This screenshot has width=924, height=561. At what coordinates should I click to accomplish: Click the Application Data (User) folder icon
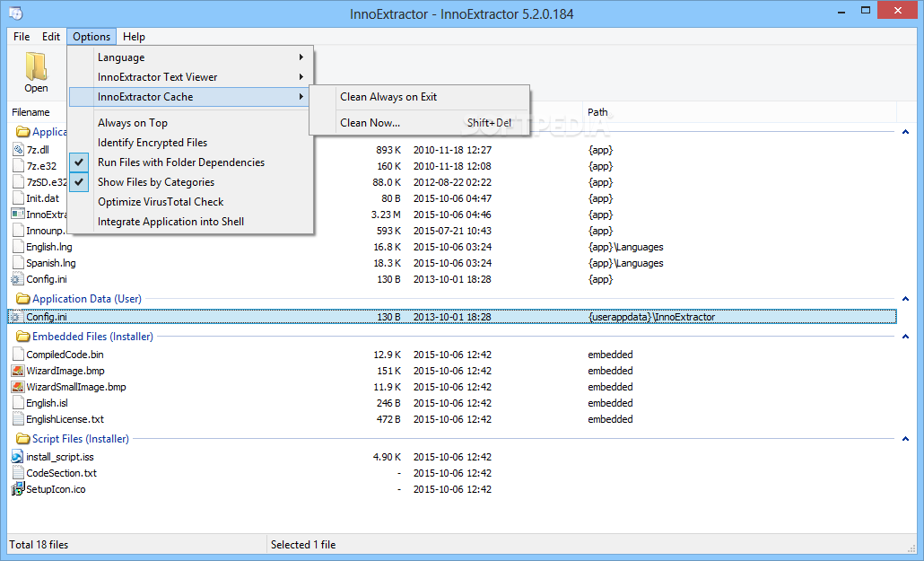tap(23, 299)
